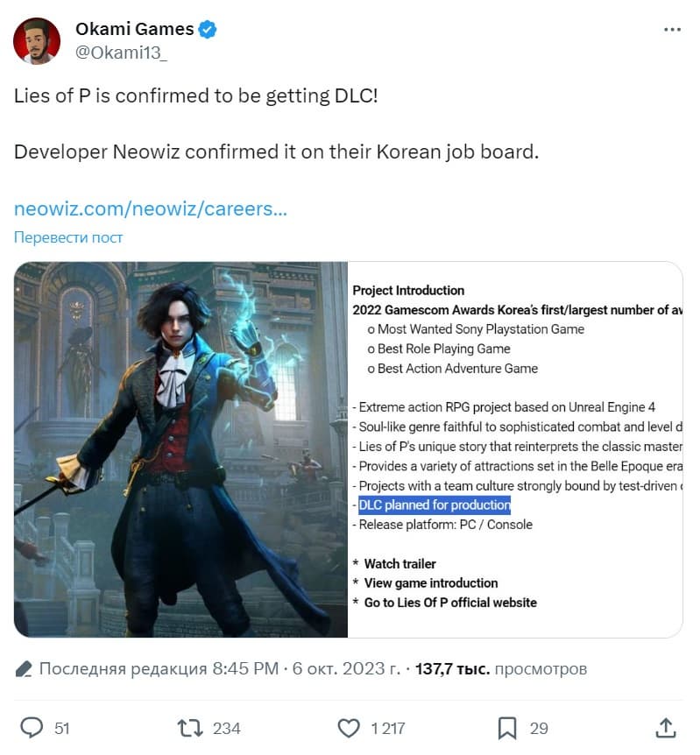
Task: Like the post with the heart icon
Action: click(349, 728)
